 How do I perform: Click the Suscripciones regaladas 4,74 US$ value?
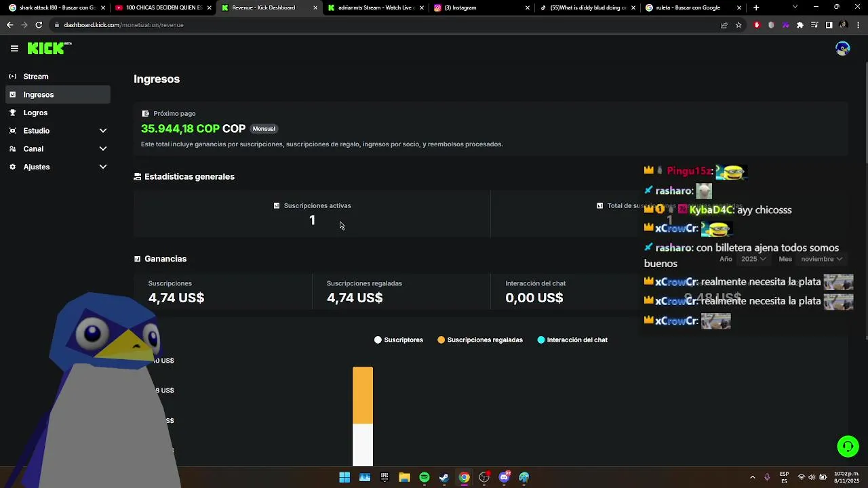[x=355, y=298]
